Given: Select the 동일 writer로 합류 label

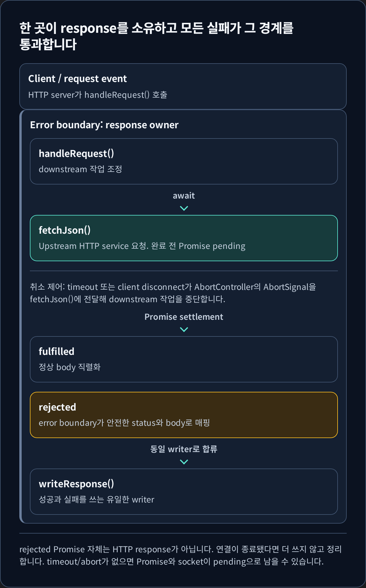Looking at the screenshot, I should coord(184,449).
